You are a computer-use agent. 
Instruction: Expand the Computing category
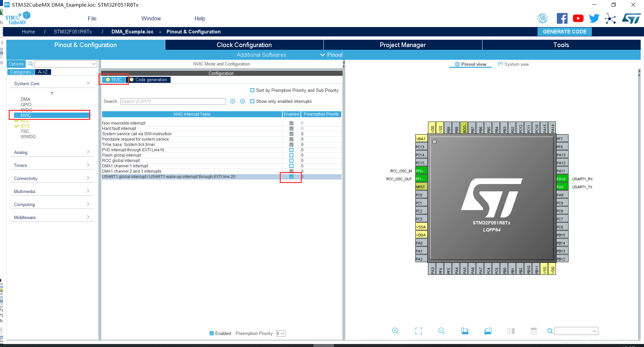point(88,204)
